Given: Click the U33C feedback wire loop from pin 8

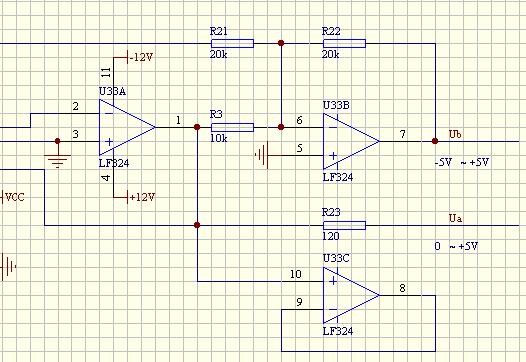Looking at the screenshot, I should pos(358,351).
